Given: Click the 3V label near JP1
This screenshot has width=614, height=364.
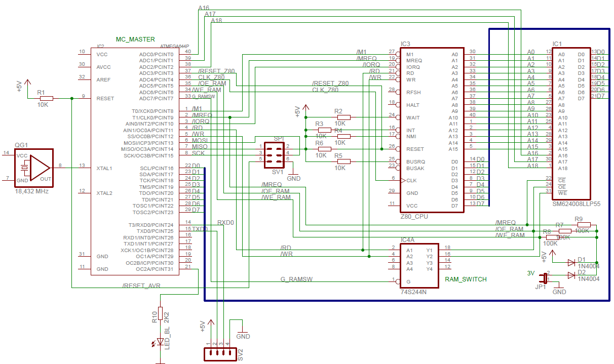Looking at the screenshot, I should (x=531, y=273).
